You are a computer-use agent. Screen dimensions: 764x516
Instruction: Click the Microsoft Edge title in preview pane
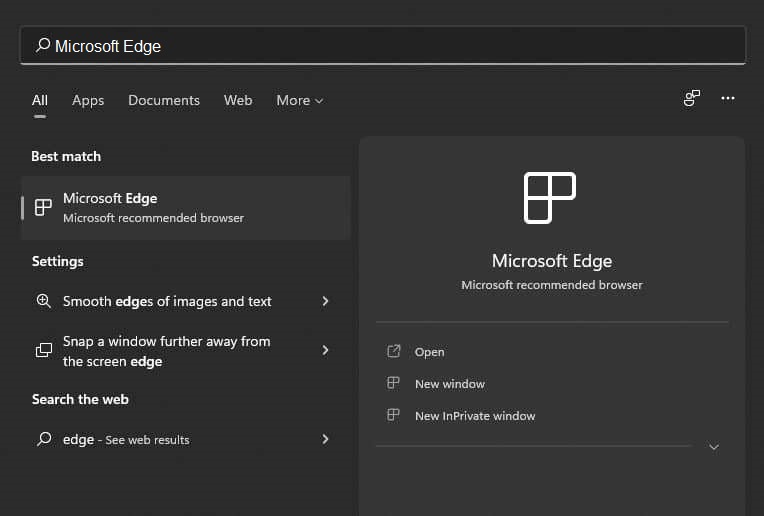point(552,261)
